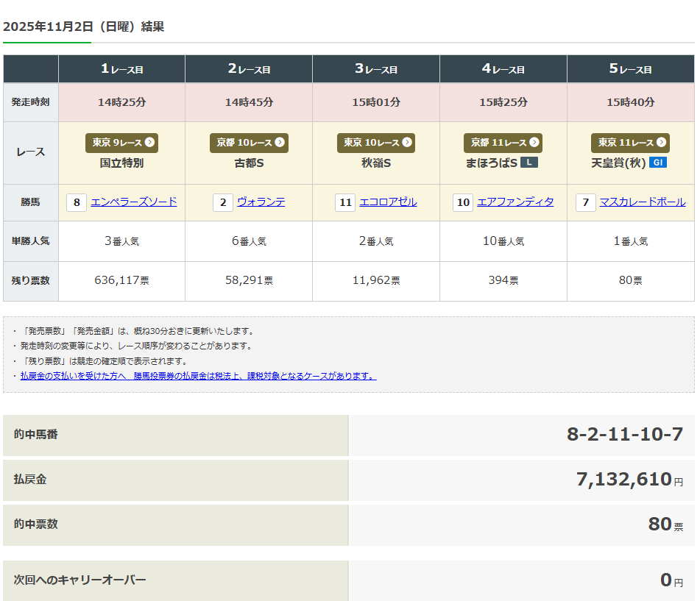Go to the 東京 10レース race details
Image resolution: width=700 pixels, height=601 pixels.
[x=376, y=143]
